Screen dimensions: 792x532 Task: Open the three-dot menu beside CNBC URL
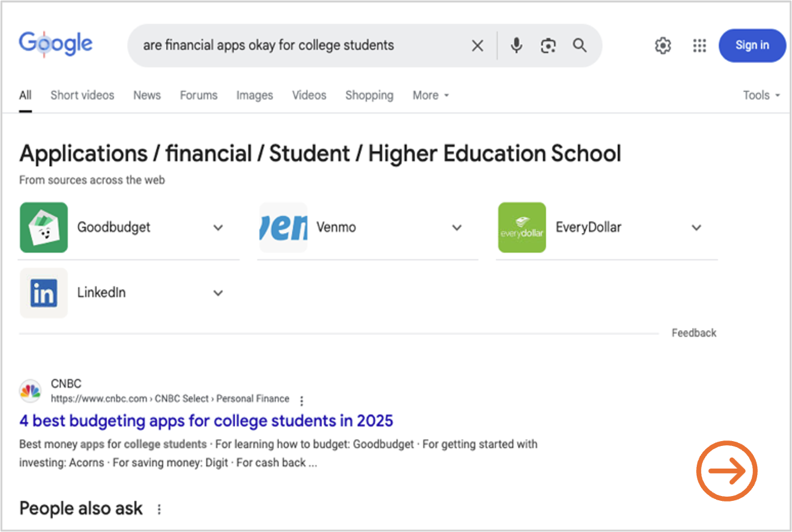point(301,401)
